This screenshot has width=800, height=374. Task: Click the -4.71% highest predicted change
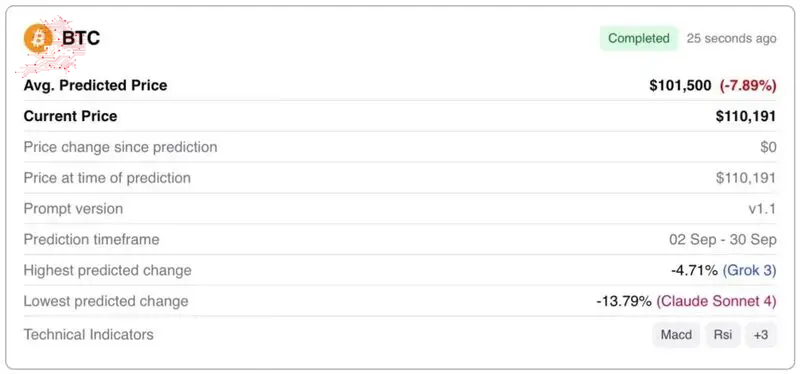[x=694, y=270]
